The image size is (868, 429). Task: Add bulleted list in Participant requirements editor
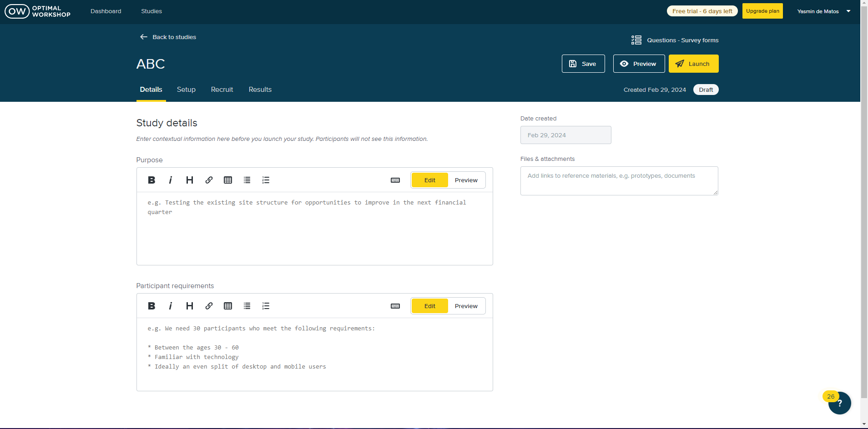tap(247, 306)
